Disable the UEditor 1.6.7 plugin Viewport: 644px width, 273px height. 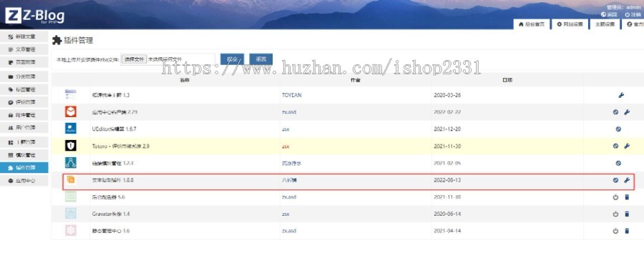(618, 129)
